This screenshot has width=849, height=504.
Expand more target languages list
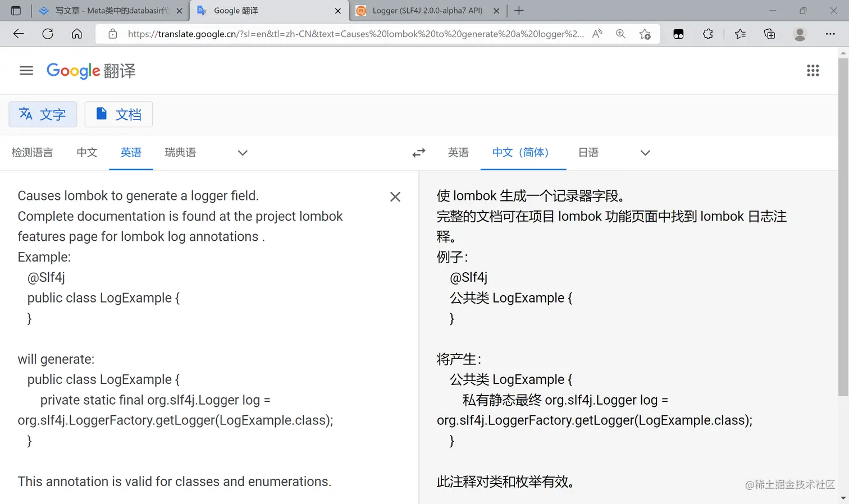point(645,153)
